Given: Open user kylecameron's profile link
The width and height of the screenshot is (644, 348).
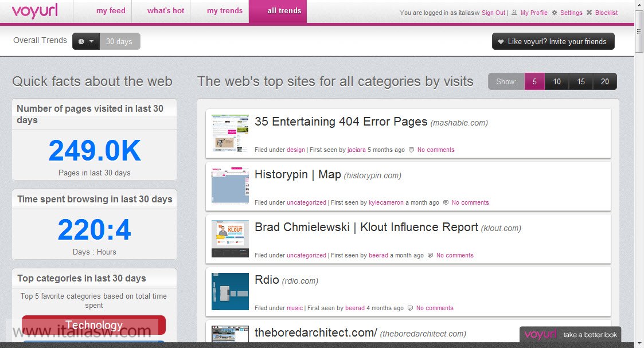Looking at the screenshot, I should point(386,202).
